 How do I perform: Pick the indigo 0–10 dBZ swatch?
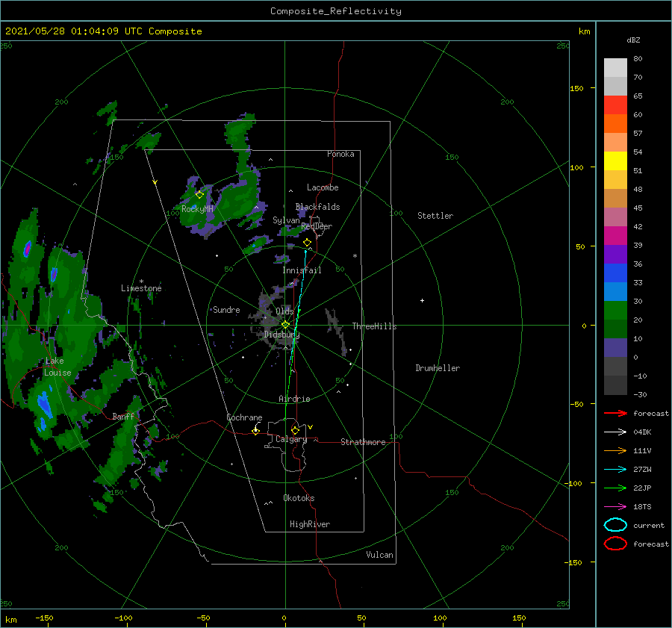(615, 348)
